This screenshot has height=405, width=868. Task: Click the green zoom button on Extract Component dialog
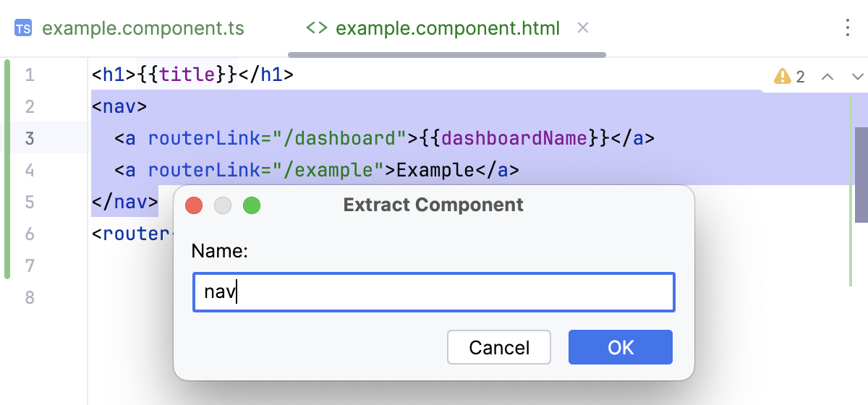[x=252, y=206]
